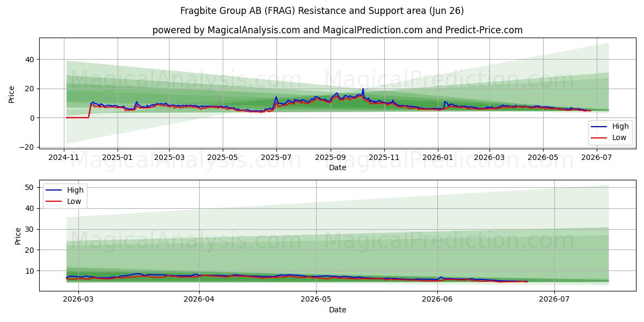Click the top chart y-axis tick '−20'

coord(28,147)
